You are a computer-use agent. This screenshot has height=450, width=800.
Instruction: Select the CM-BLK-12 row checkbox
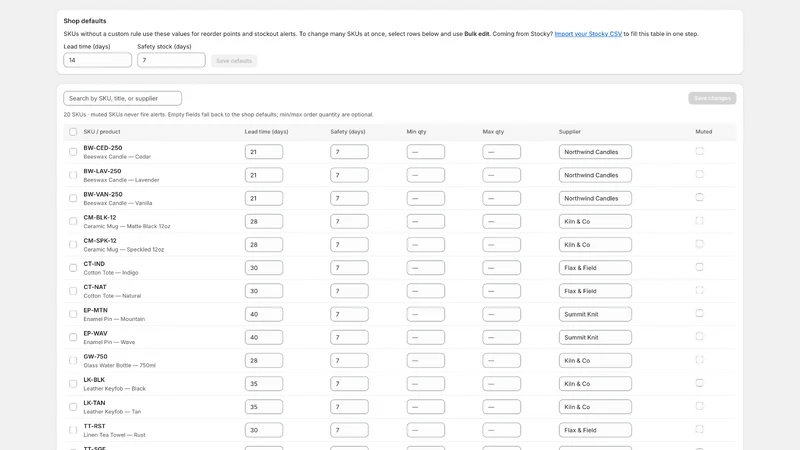click(73, 221)
